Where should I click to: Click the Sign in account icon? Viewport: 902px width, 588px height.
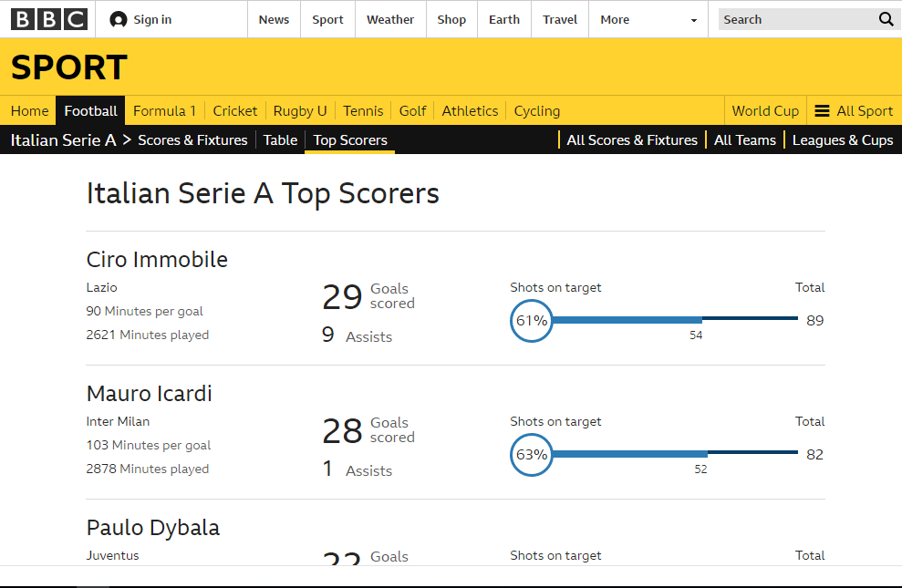coord(119,19)
